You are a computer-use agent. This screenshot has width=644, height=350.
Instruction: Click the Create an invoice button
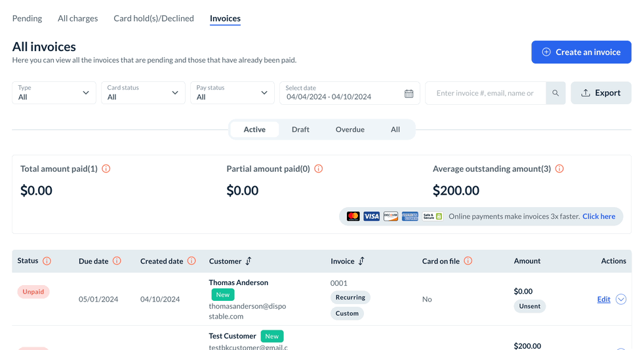pos(581,52)
